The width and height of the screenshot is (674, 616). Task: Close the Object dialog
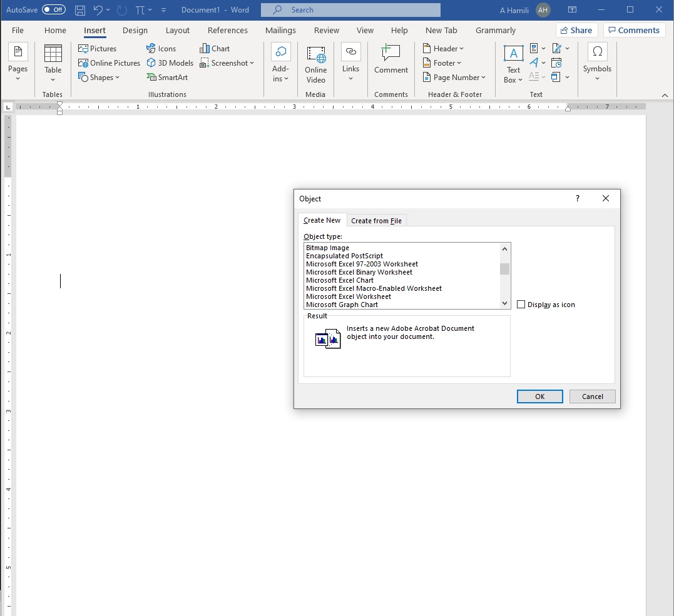[606, 198]
